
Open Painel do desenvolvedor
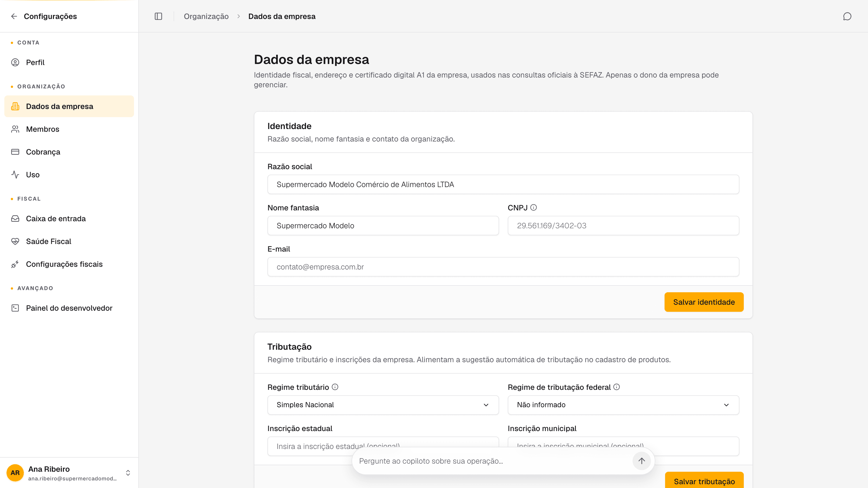point(69,308)
